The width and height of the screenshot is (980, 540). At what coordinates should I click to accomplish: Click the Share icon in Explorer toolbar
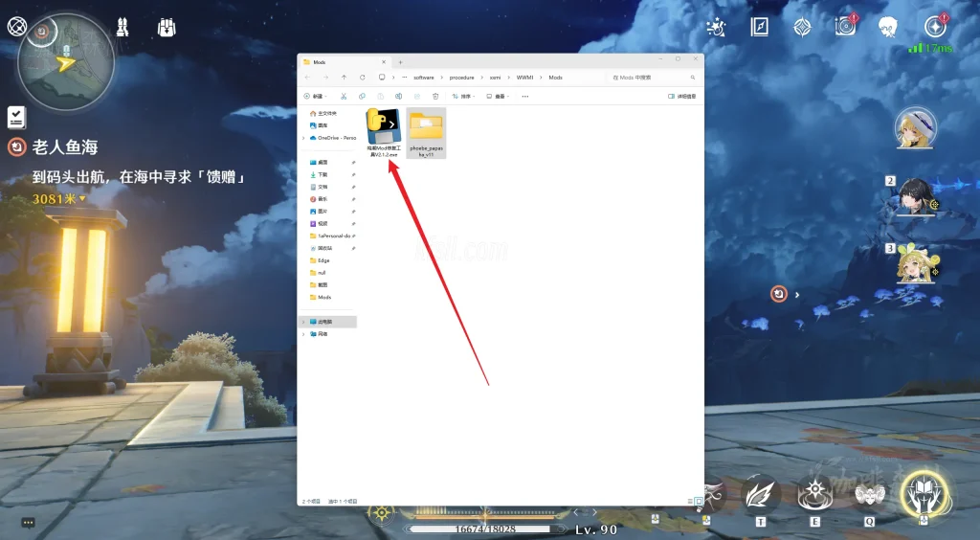pyautogui.click(x=417, y=97)
